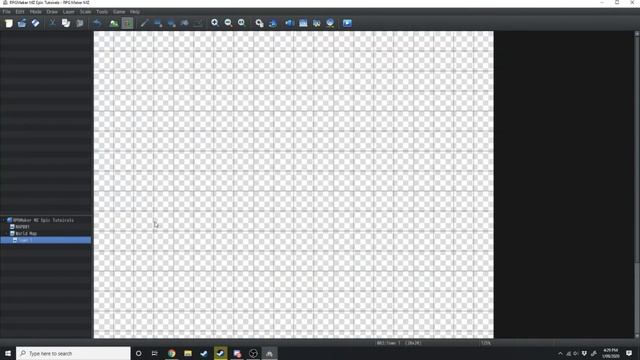Image resolution: width=640 pixels, height=360 pixels.
Task: Open OBS Studio from the taskbar
Action: tap(253, 353)
